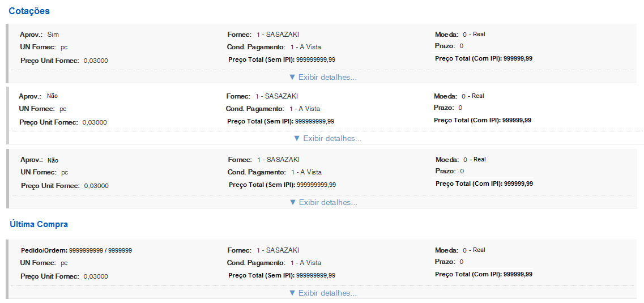The image size is (644, 303).
Task: Select Preço Total (Sem IPI) in Última Compra
Action: (x=282, y=275)
